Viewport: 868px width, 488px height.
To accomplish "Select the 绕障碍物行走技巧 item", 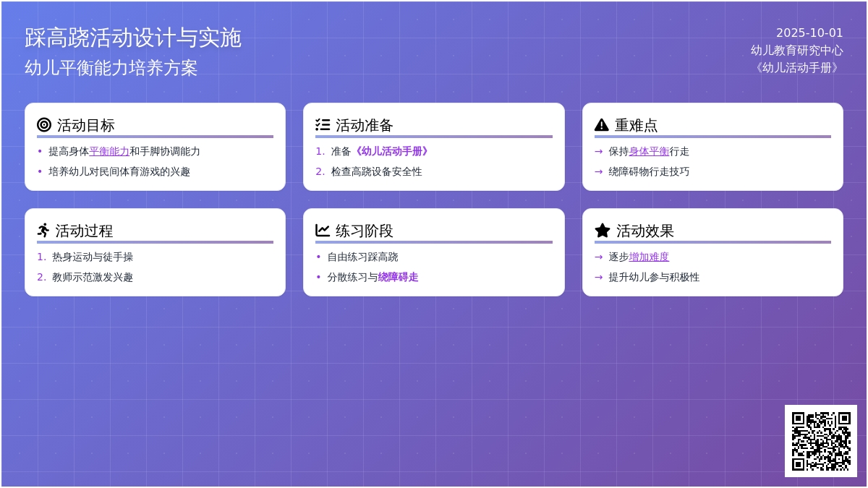I will (649, 172).
